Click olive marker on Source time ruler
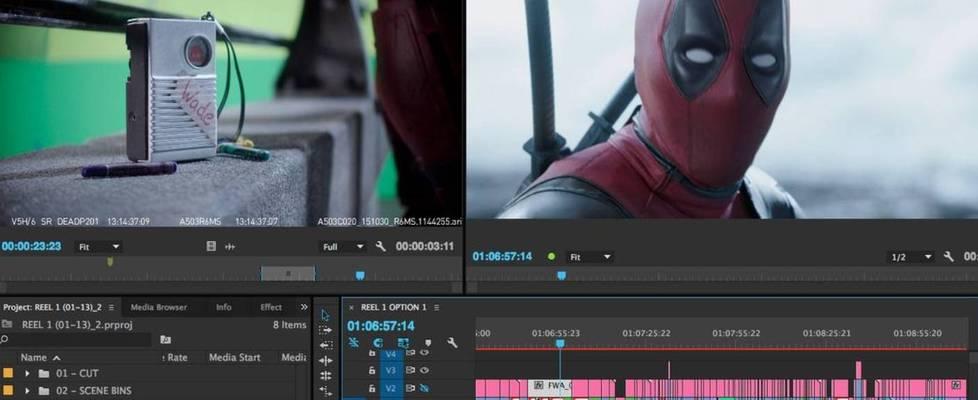The image size is (978, 400). point(110,262)
